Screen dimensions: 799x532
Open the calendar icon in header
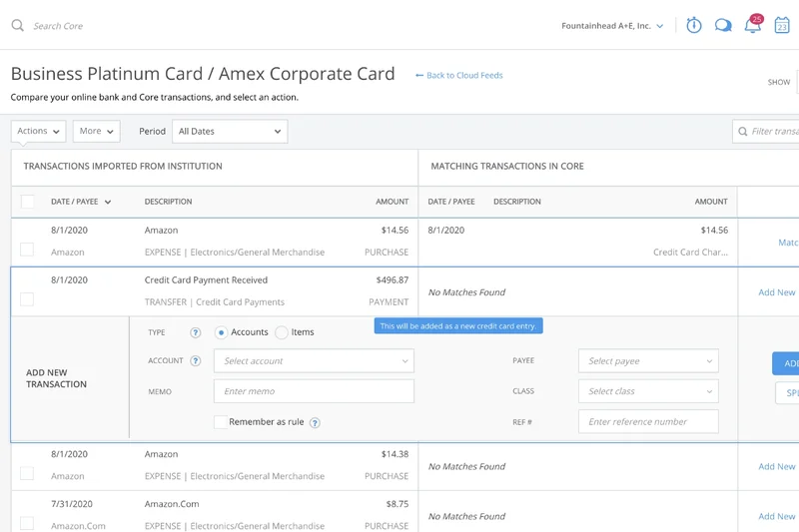(782, 26)
